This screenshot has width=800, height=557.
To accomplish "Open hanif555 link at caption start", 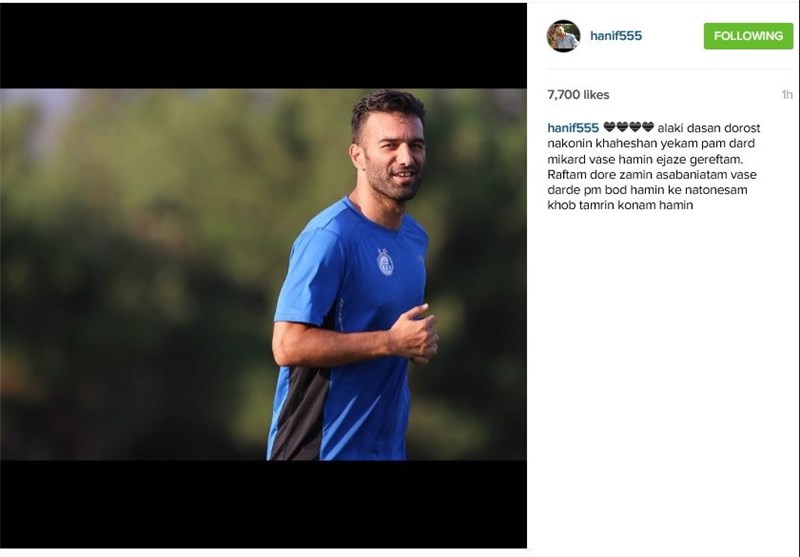I will pyautogui.click(x=572, y=128).
